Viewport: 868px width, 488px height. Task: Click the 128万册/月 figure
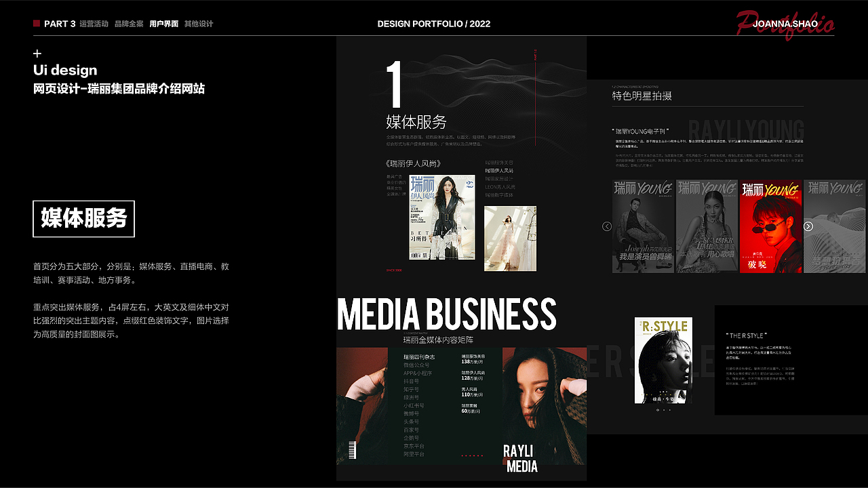(473, 378)
